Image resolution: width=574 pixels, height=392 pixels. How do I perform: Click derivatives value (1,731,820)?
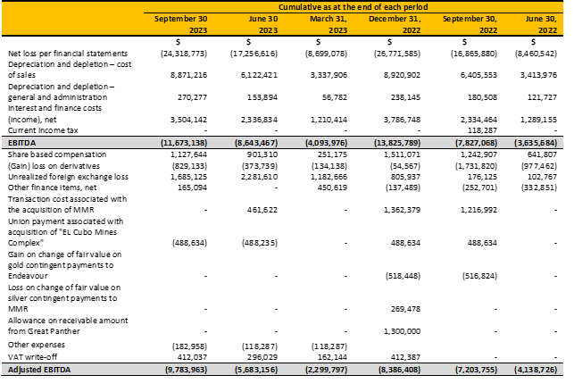(477, 166)
